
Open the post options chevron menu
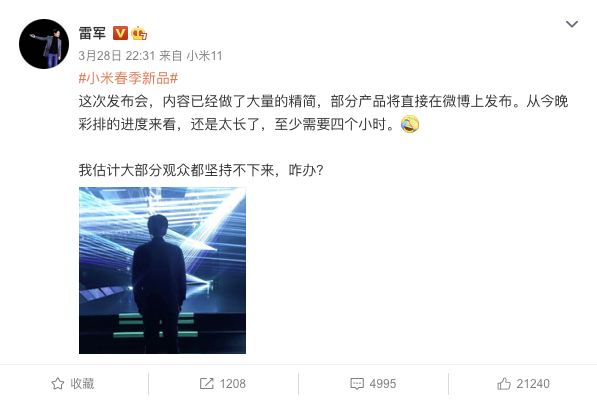571,24
